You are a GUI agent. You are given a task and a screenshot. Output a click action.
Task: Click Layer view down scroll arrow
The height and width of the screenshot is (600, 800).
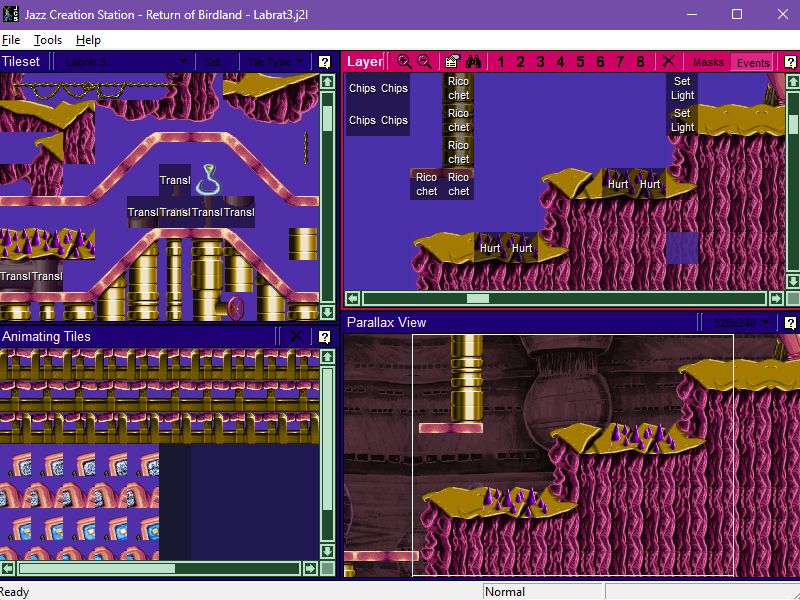click(793, 281)
